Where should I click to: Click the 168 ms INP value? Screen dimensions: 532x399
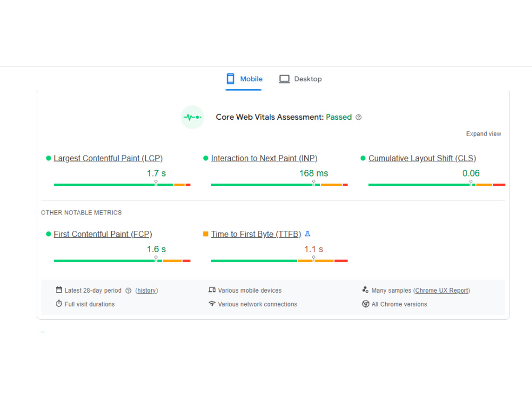coord(313,173)
